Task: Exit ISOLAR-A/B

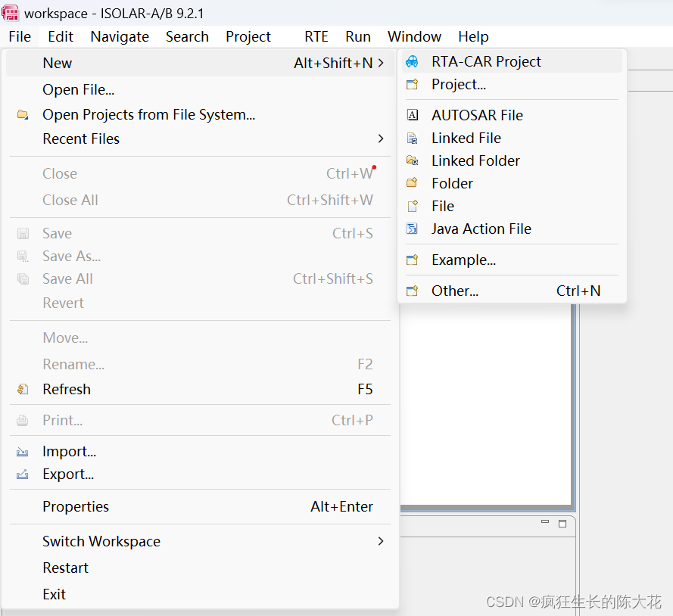Action: tap(54, 594)
